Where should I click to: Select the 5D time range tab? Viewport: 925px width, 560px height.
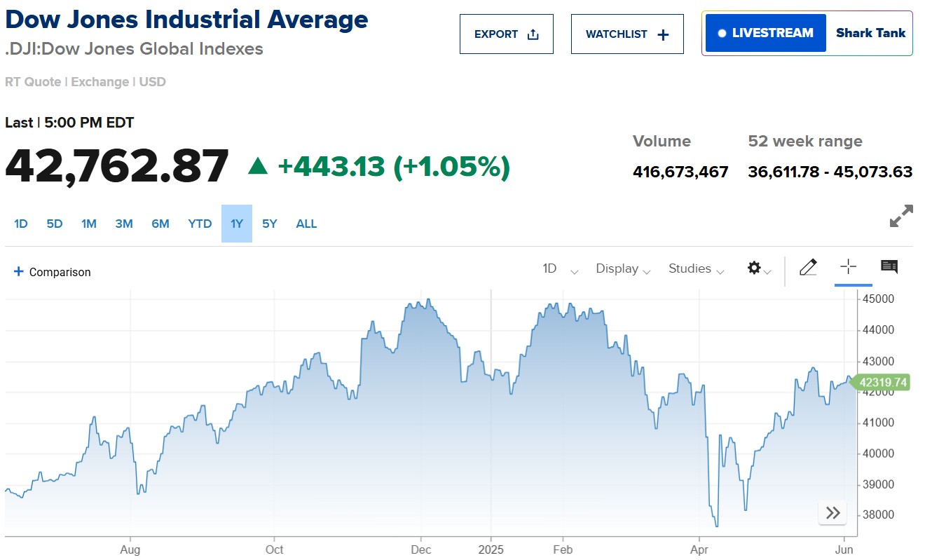pyautogui.click(x=55, y=224)
